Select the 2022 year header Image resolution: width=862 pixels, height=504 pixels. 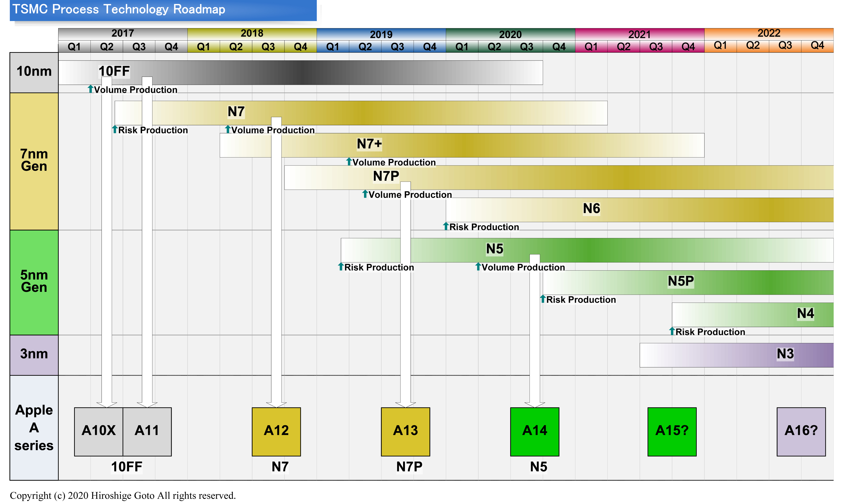769,33
